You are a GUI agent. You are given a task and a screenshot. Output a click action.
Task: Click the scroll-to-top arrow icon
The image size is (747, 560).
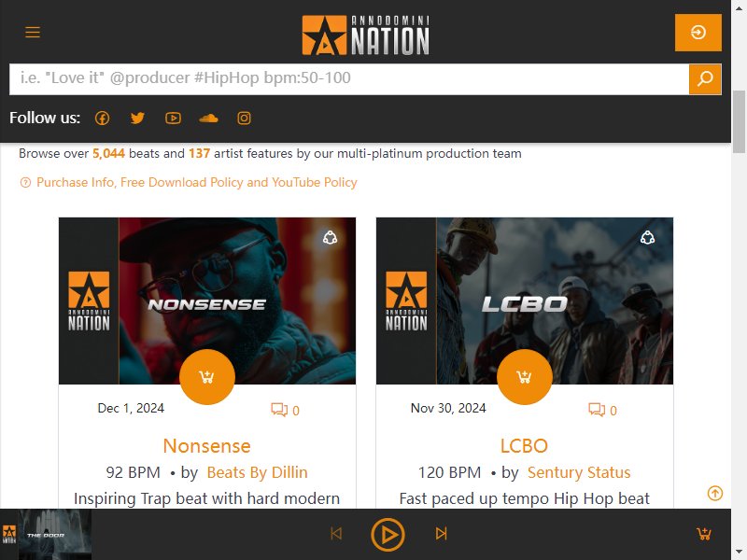714,493
